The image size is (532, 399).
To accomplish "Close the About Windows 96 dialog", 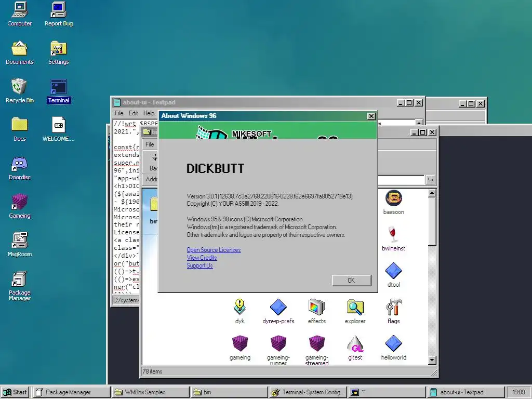I will [371, 116].
